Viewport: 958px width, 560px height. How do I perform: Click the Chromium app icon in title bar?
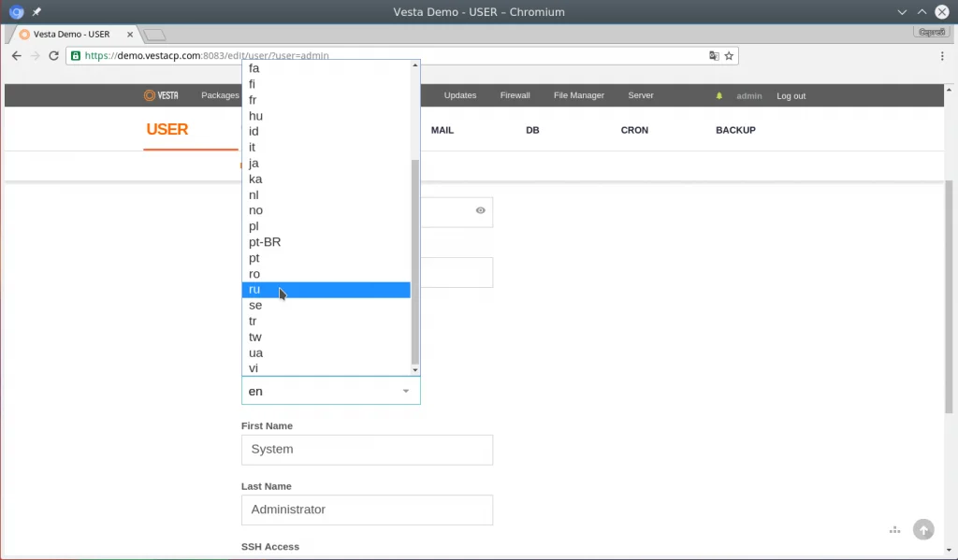click(x=17, y=11)
